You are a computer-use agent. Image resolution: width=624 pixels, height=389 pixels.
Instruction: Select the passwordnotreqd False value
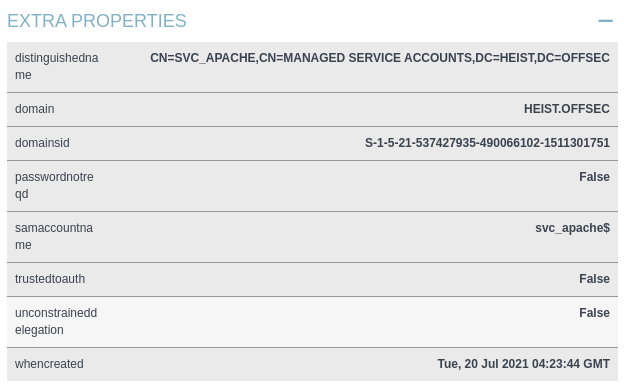594,177
